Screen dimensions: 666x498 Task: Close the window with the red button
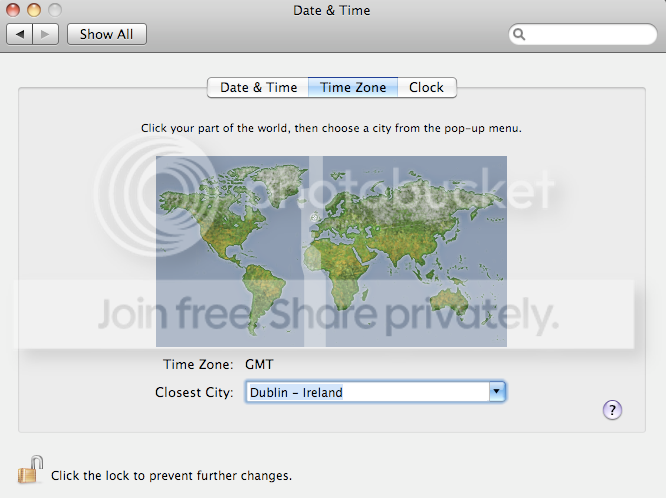tap(13, 10)
